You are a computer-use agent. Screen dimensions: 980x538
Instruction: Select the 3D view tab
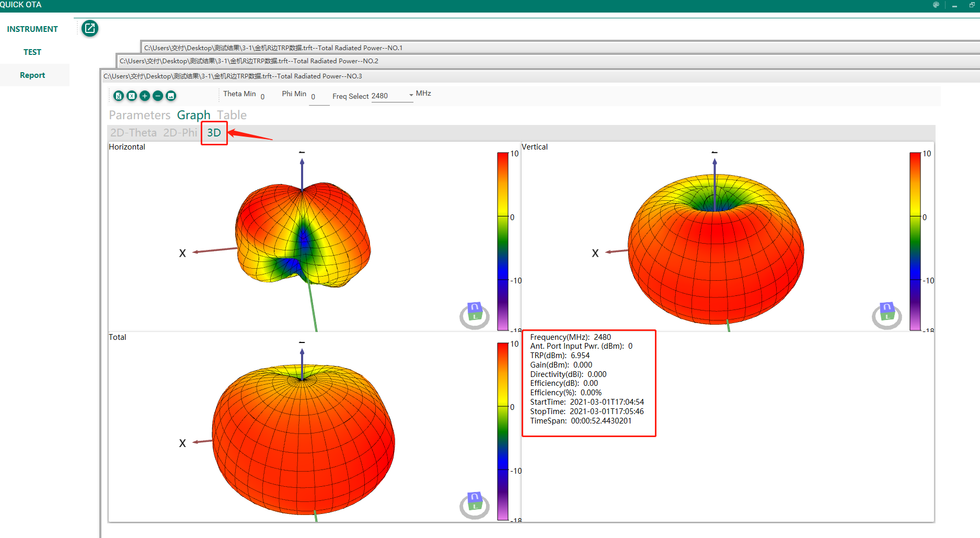click(214, 133)
